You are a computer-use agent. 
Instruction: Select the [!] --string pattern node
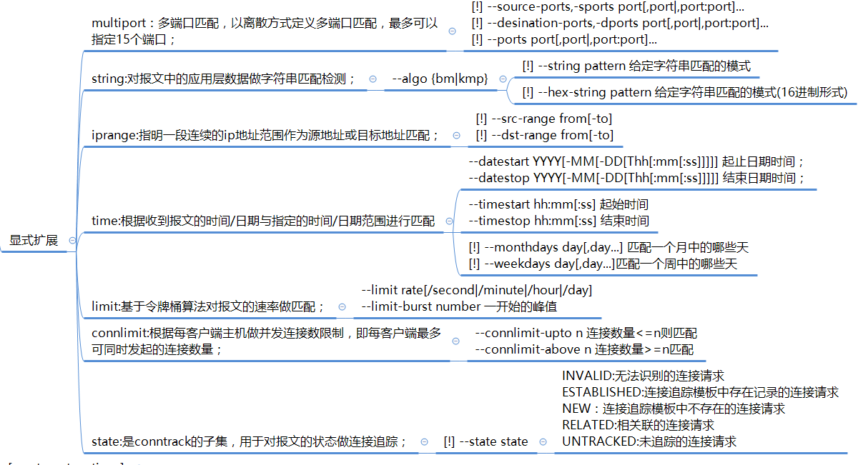pyautogui.click(x=636, y=66)
